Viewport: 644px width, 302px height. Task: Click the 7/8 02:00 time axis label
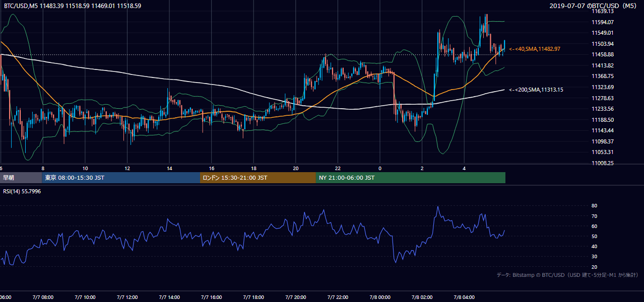[x=422, y=297]
